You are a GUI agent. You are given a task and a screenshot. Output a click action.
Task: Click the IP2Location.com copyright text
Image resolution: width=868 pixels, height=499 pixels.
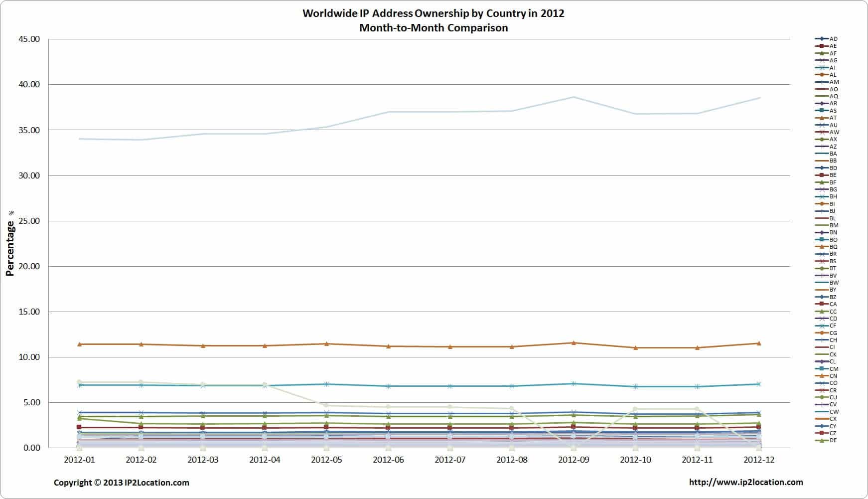click(x=121, y=483)
